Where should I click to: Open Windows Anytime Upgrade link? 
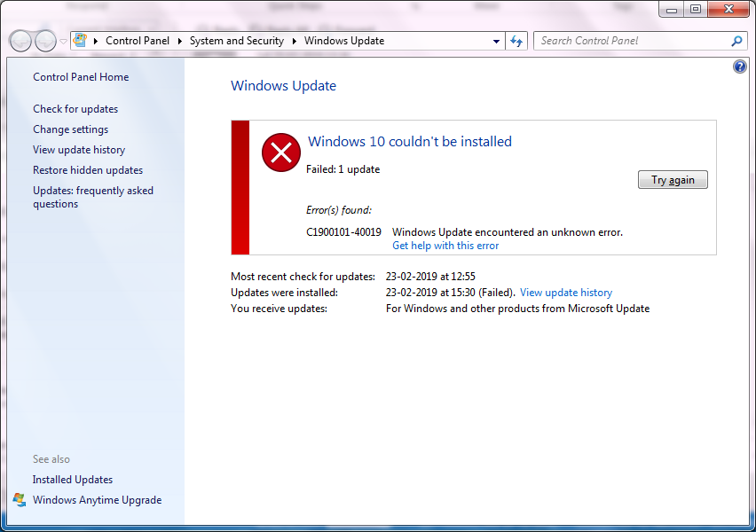[x=97, y=500]
